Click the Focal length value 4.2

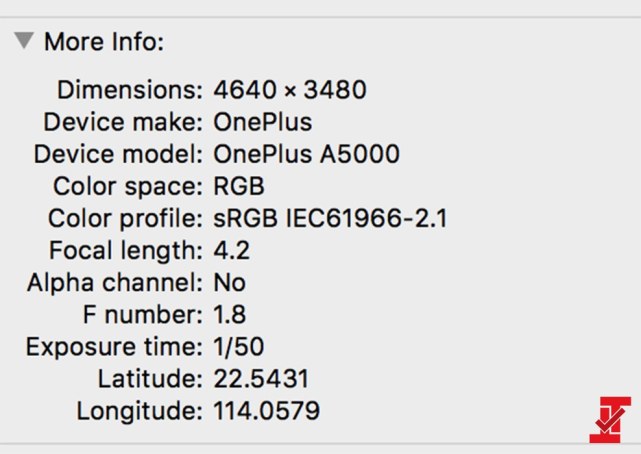coord(231,250)
